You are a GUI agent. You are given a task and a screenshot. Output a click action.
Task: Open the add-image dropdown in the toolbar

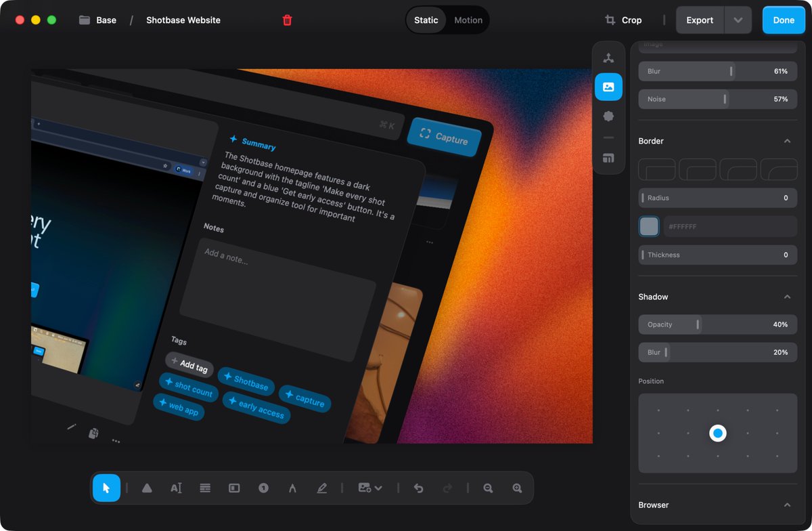tap(370, 488)
